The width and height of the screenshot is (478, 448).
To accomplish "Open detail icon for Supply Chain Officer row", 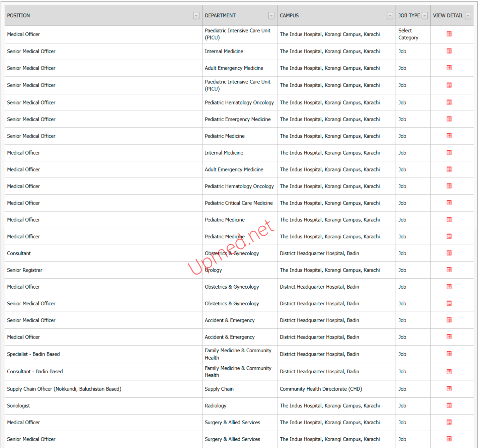I will [449, 389].
